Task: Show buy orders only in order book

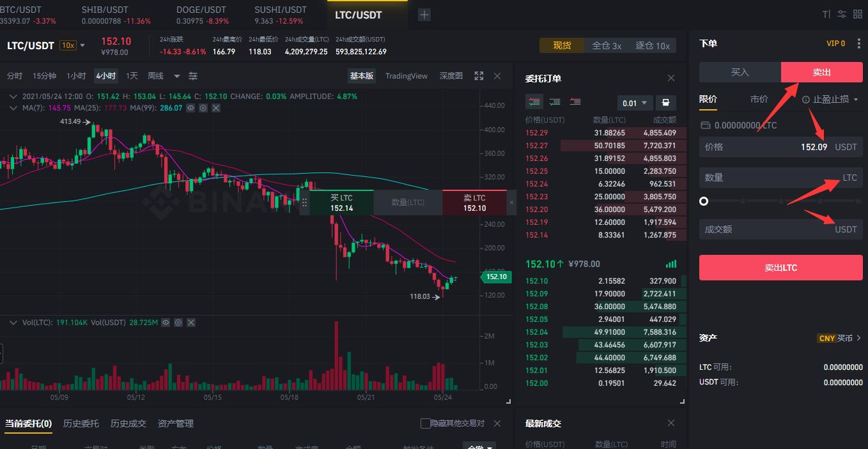Action: pyautogui.click(x=555, y=102)
